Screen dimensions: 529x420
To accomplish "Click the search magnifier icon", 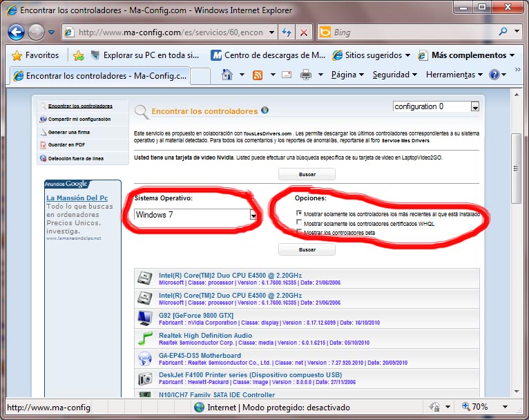I will coord(503,32).
